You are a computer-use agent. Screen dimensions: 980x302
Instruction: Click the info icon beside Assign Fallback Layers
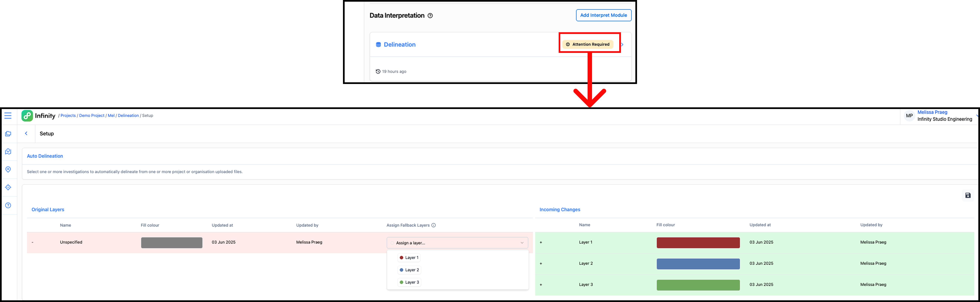click(433, 225)
